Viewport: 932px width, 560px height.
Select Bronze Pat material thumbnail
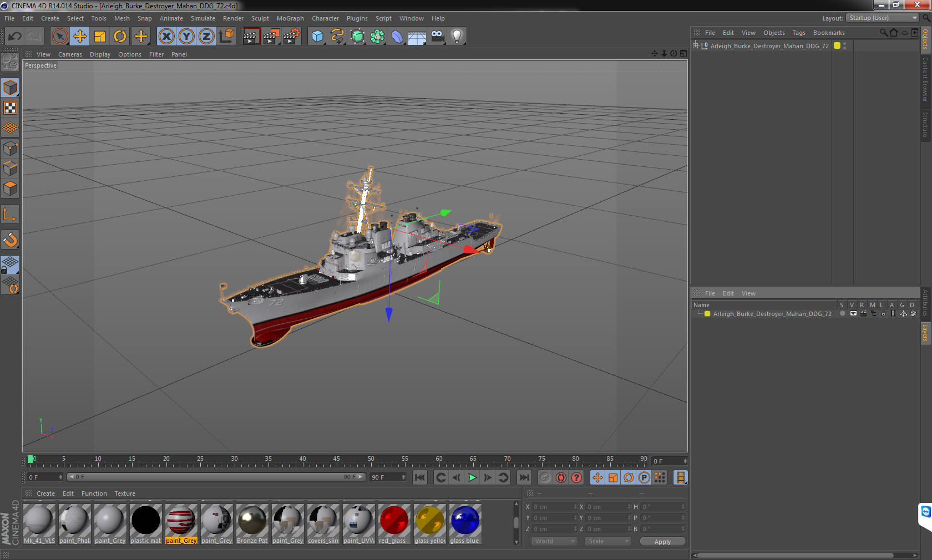[x=252, y=524]
